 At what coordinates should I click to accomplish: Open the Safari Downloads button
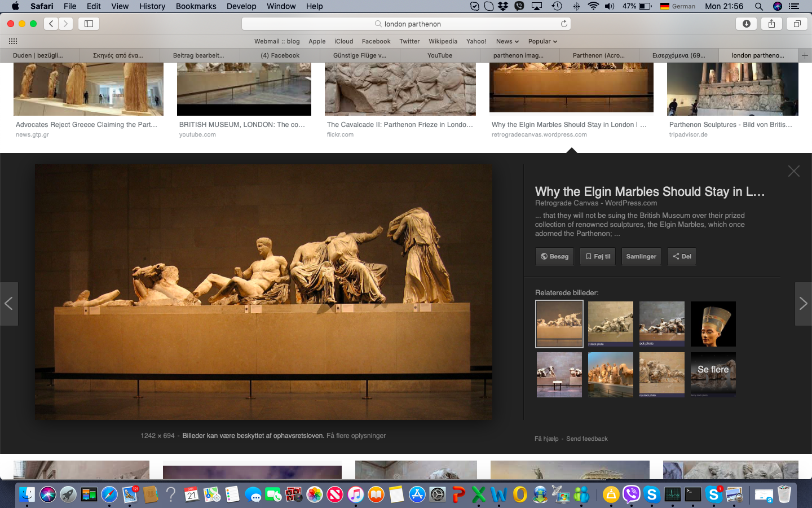(x=746, y=24)
